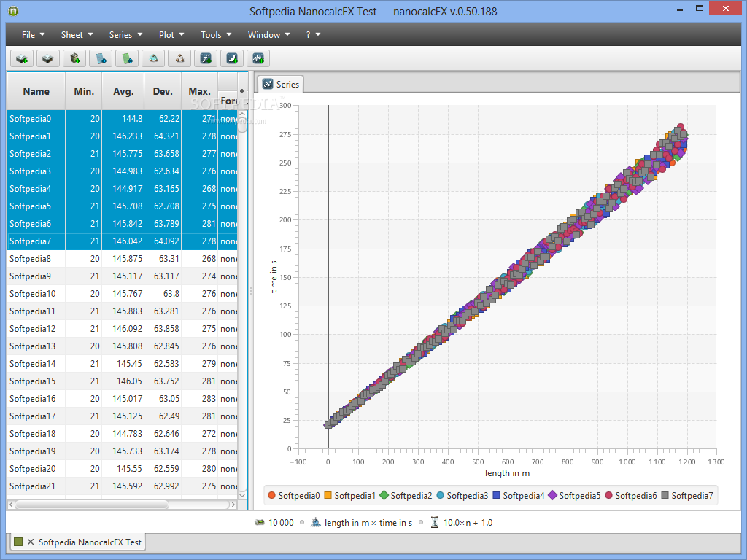Select the Softpedia8 row
The height and width of the screenshot is (560, 747).
(x=123, y=259)
